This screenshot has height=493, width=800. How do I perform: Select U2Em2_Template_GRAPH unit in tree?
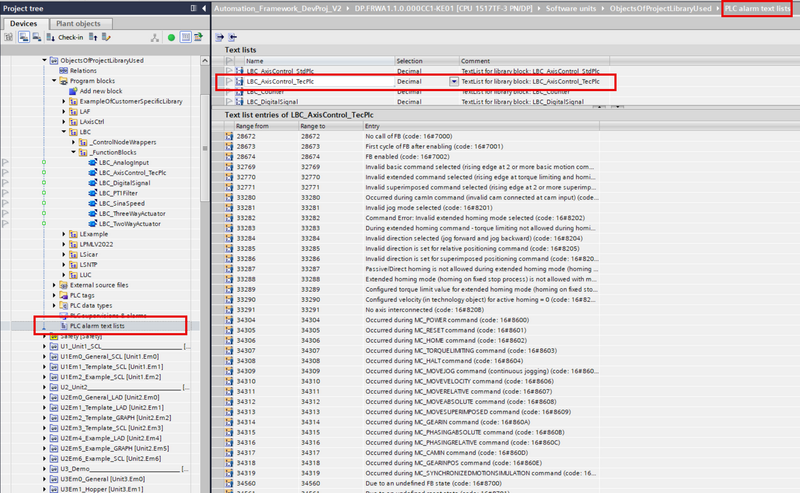click(116, 417)
